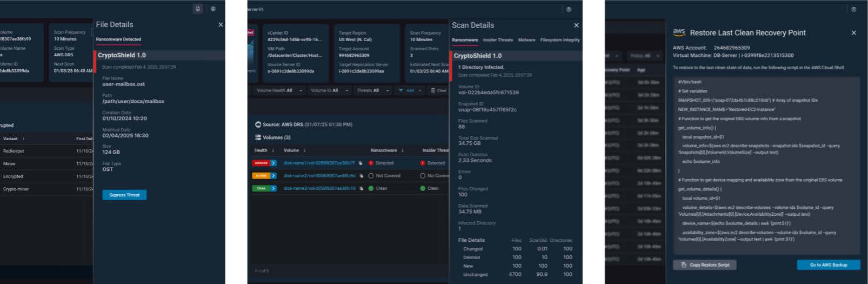Switch to the Insider Threats tab
The width and height of the screenshot is (868, 284).
click(498, 40)
